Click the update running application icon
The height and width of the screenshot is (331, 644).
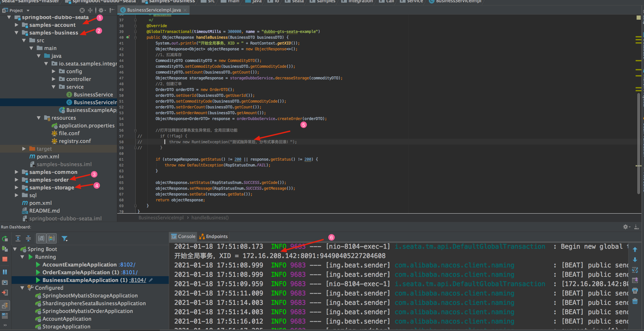pos(5,249)
